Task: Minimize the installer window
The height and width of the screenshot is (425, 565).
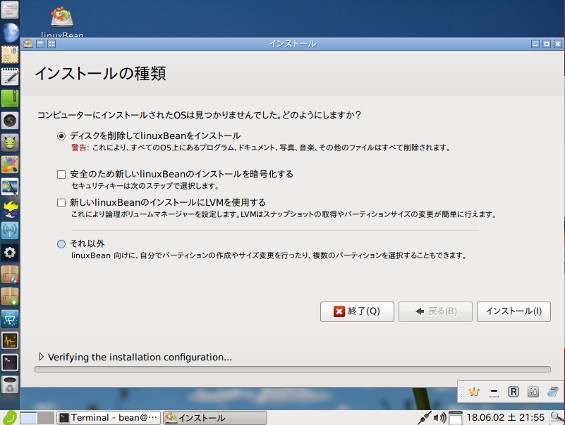Action: click(535, 44)
